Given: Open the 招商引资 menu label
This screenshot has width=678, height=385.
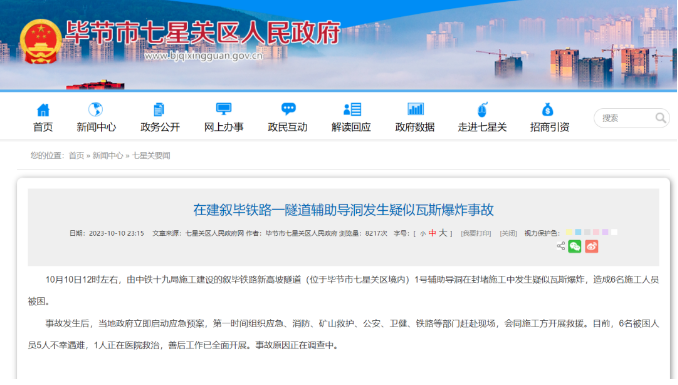Looking at the screenshot, I should [550, 127].
